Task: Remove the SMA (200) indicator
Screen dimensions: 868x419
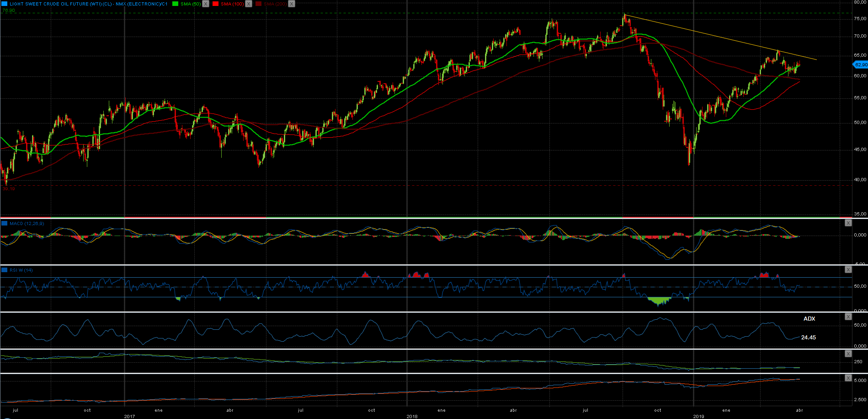Action: coord(292,4)
